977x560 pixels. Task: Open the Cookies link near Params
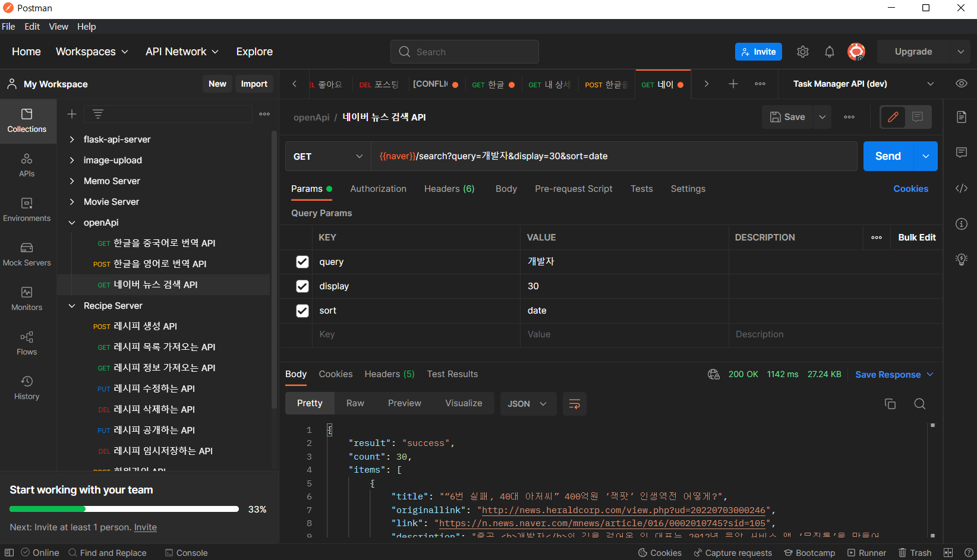coord(910,189)
